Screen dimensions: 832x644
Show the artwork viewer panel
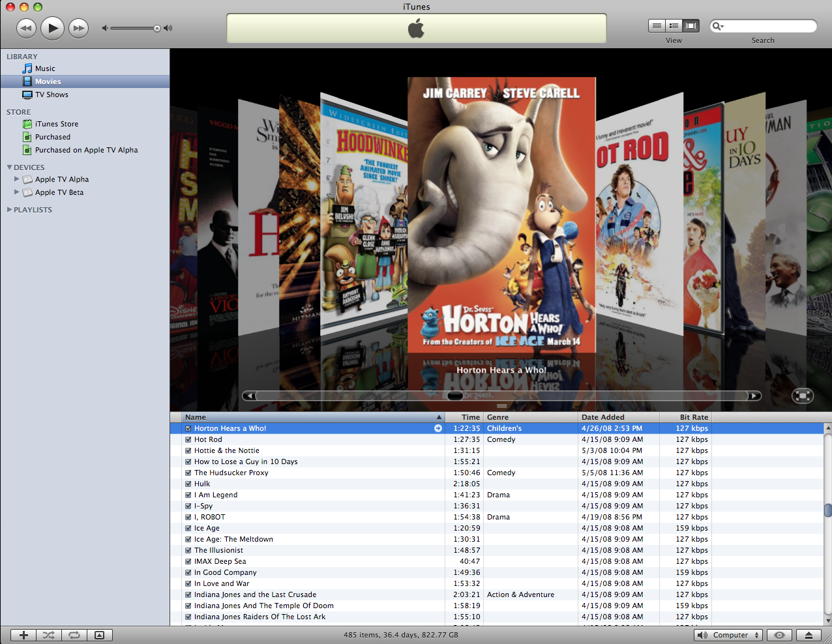pyautogui.click(x=99, y=635)
